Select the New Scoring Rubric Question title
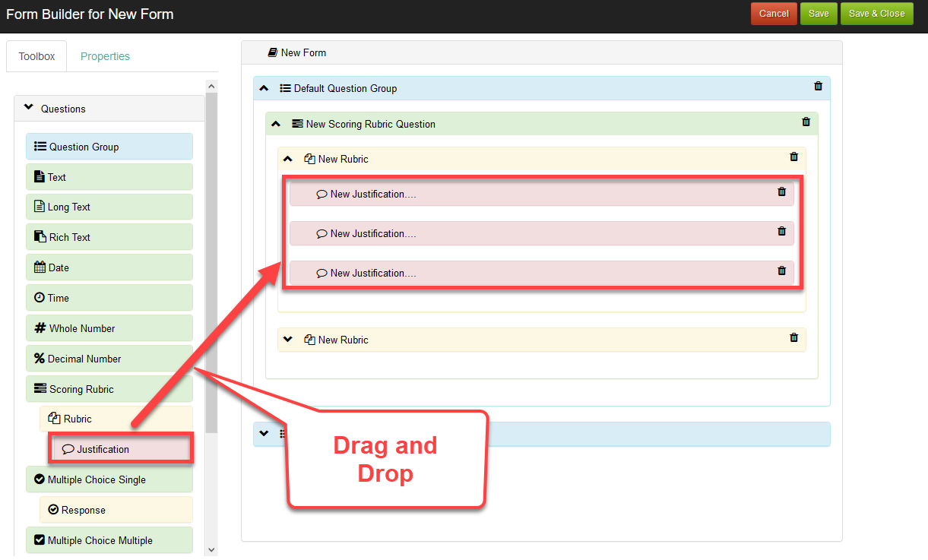Screen dimensions: 928x560 click(x=371, y=124)
